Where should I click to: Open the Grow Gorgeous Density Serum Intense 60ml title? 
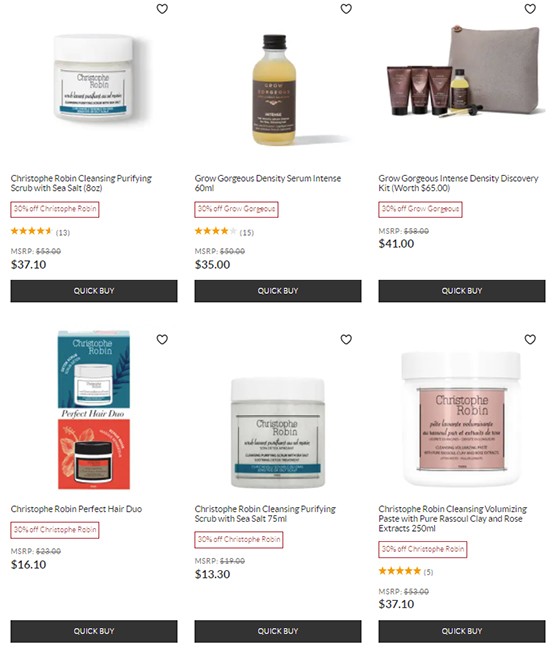268,183
